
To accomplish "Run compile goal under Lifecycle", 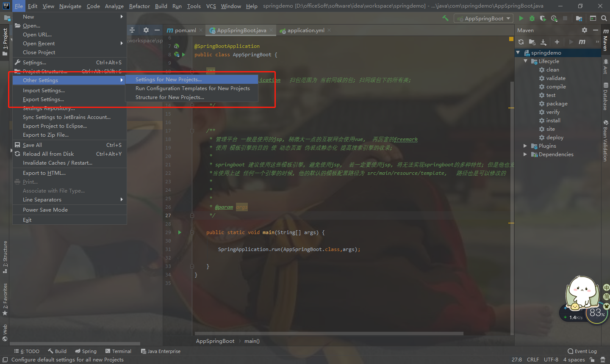I will click(x=555, y=86).
